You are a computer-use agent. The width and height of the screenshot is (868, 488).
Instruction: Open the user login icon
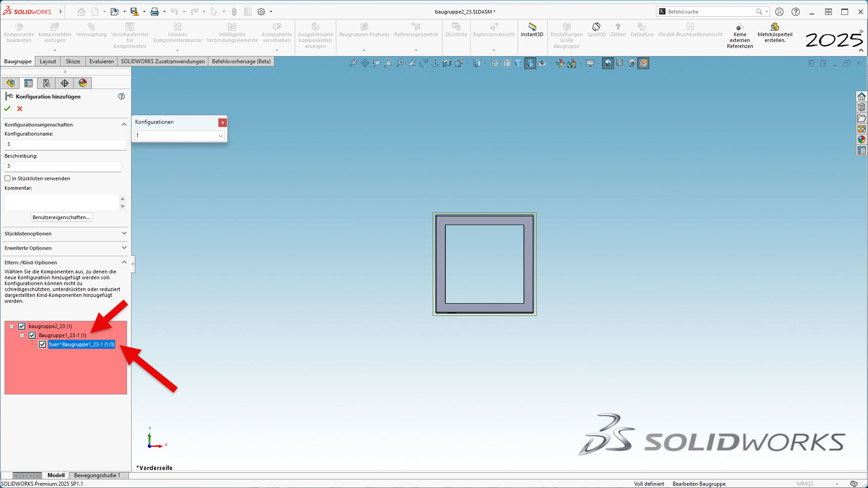779,12
